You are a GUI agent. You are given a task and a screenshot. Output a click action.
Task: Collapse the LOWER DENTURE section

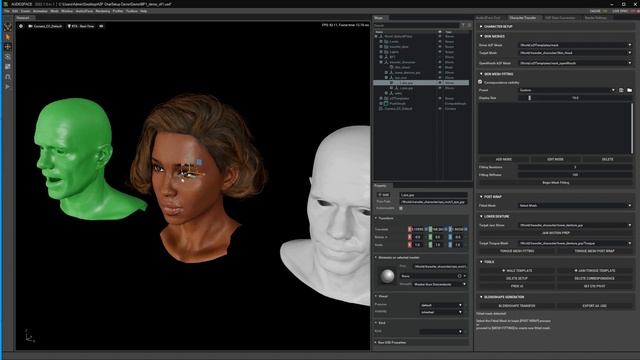[x=481, y=216]
